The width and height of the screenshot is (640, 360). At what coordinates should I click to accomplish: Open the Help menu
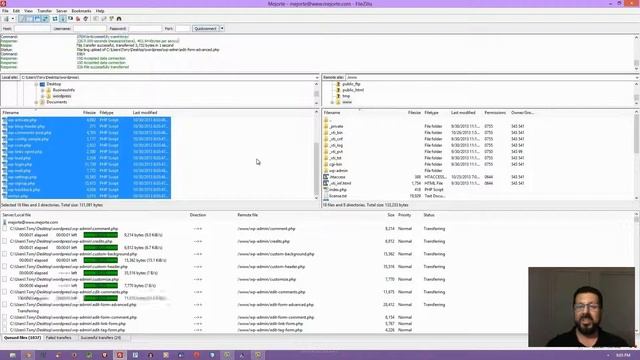(100, 11)
